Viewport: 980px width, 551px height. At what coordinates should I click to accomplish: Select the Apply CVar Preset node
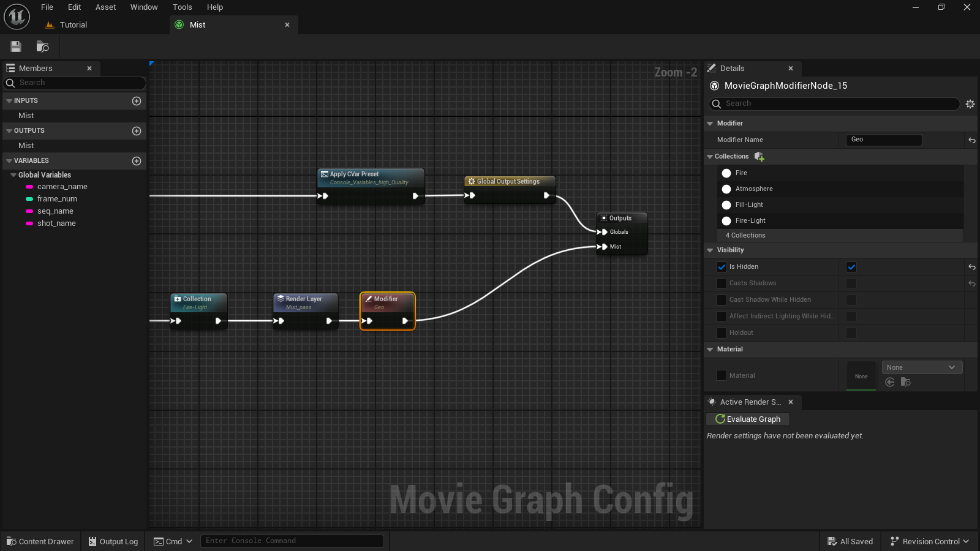[x=371, y=186]
